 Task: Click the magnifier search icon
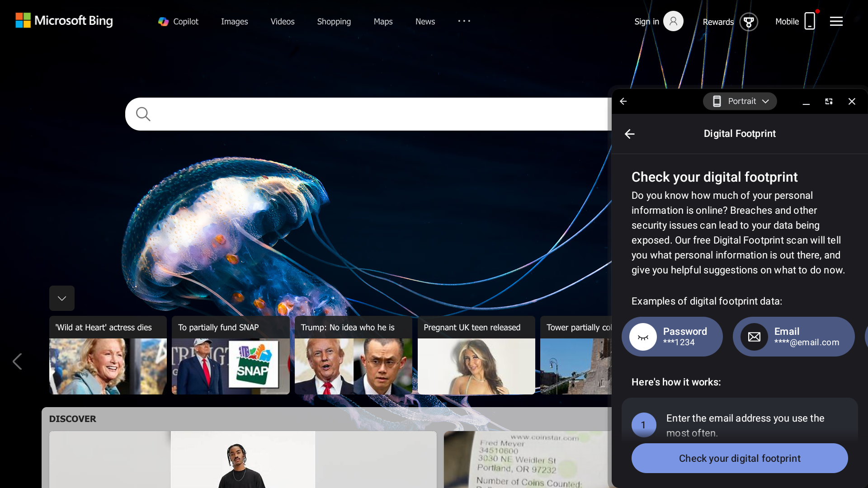pos(143,114)
